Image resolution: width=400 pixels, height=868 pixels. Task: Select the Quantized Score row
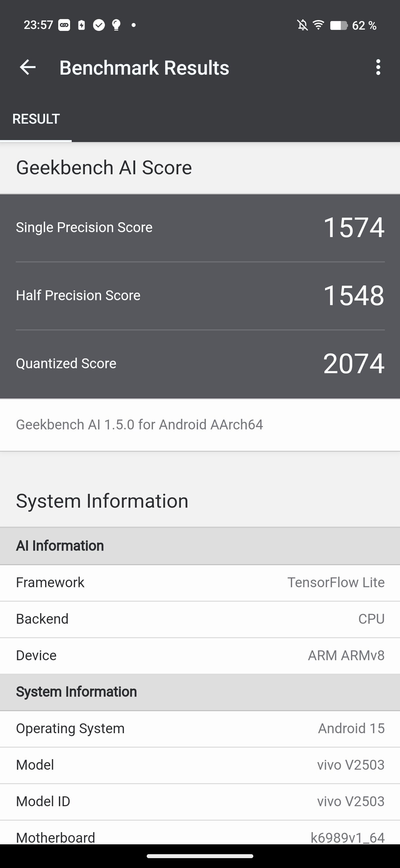[x=200, y=364]
